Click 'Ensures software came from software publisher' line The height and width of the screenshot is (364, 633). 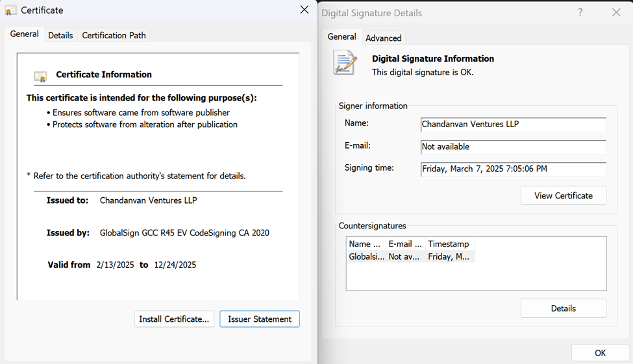141,113
